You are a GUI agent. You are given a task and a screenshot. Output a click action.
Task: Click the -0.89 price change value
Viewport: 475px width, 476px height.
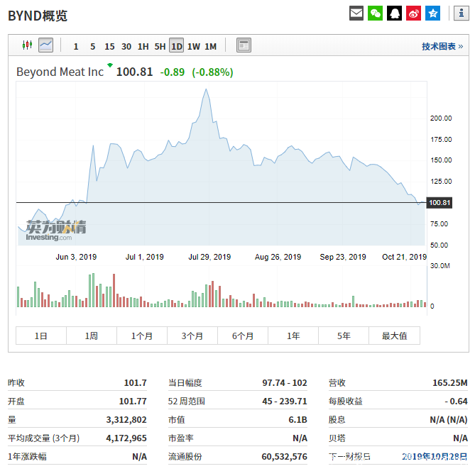pyautogui.click(x=173, y=72)
